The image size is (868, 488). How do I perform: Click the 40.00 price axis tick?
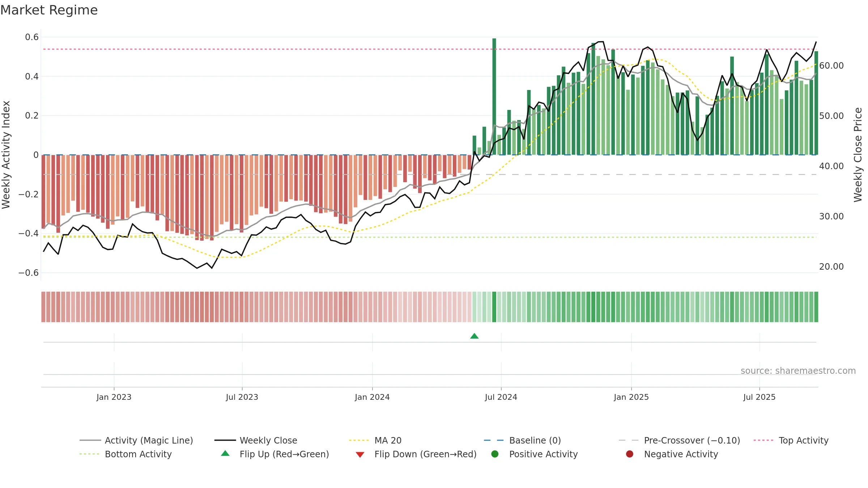tap(831, 166)
